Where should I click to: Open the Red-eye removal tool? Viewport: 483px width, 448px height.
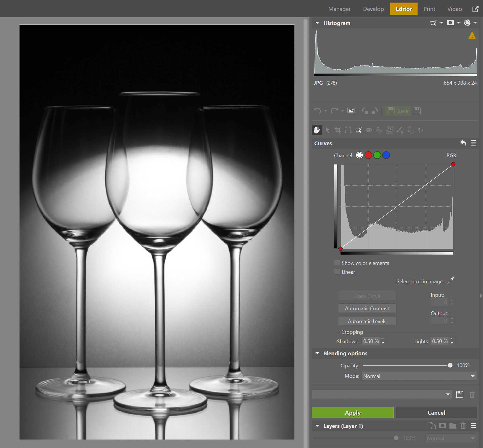tap(368, 130)
